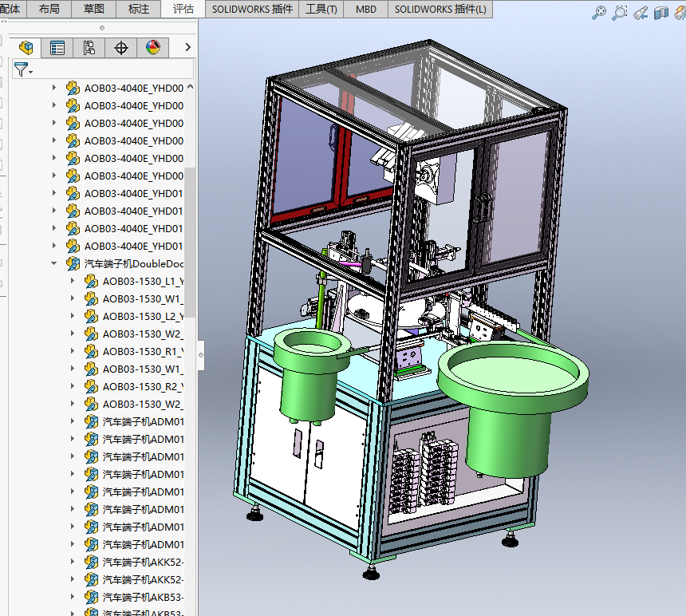Open the PropertyManager panel tab
Screen dimensions: 686x616
point(57,48)
